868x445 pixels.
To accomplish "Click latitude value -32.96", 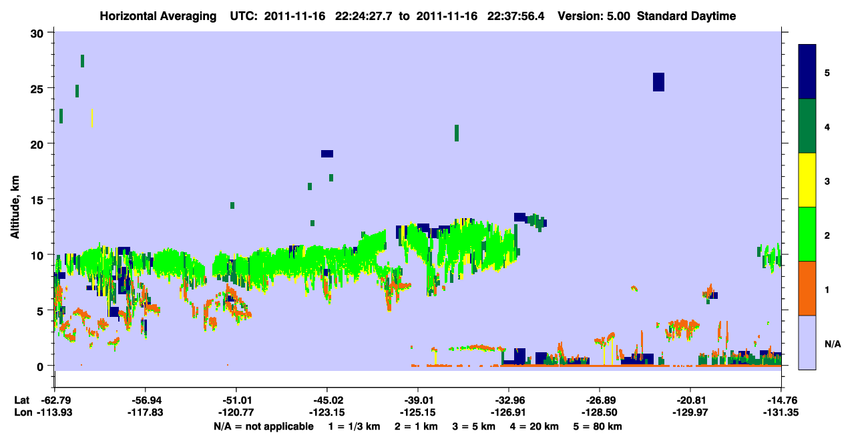I will tap(509, 400).
